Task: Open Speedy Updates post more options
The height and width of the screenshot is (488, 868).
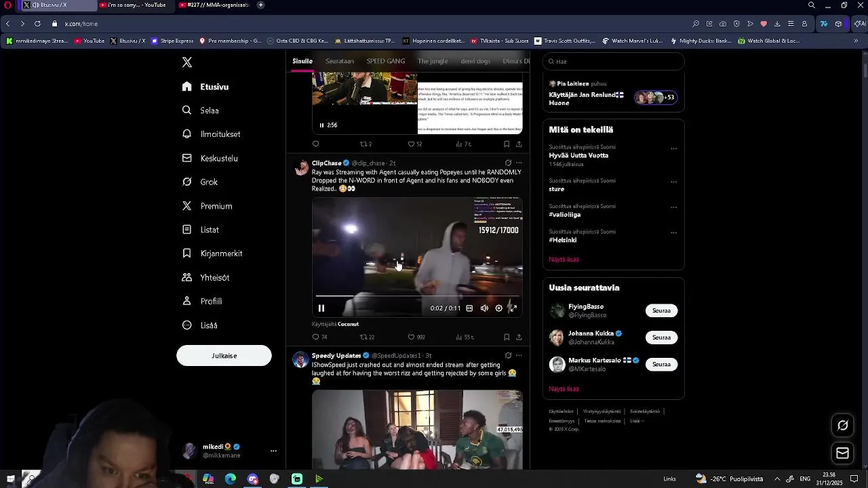Action: (519, 355)
